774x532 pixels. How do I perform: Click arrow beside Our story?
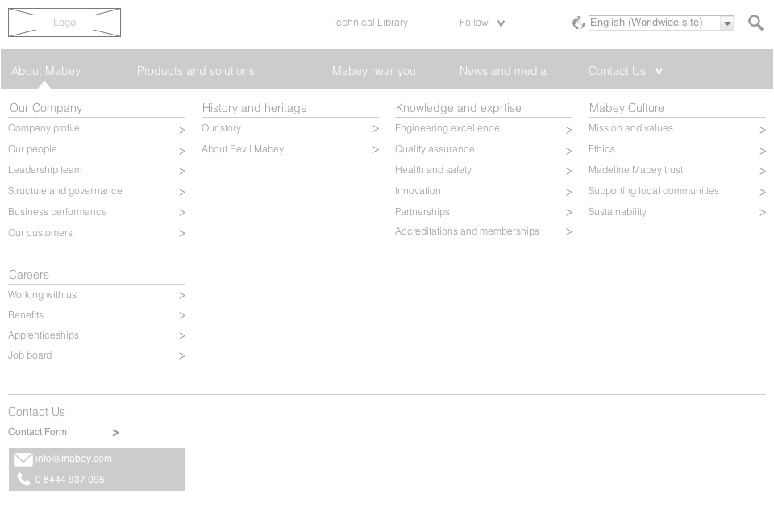coord(376,129)
